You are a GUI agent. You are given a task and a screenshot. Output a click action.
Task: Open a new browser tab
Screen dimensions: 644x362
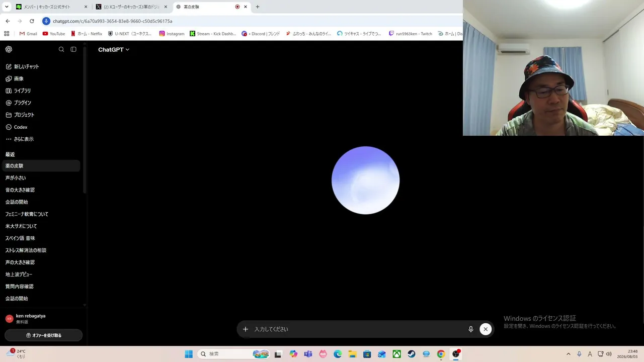coord(258,7)
